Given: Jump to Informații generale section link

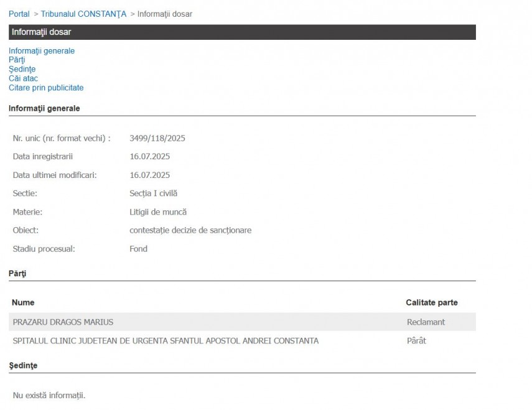Looking at the screenshot, I should (42, 51).
